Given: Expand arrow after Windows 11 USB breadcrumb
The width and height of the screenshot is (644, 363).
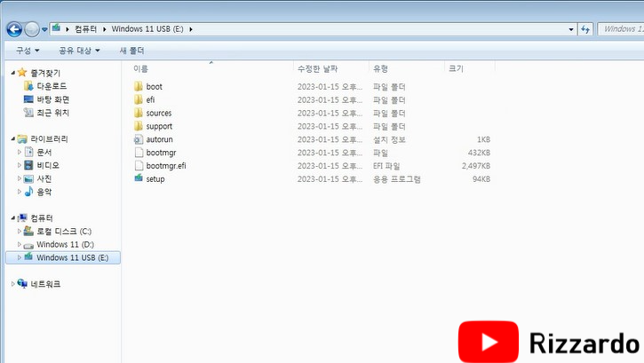Looking at the screenshot, I should click(x=191, y=29).
